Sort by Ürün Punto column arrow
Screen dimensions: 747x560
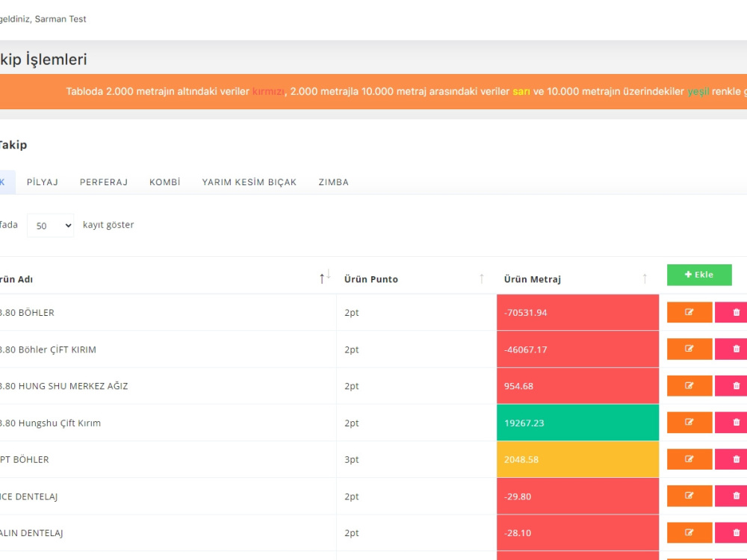482,279
